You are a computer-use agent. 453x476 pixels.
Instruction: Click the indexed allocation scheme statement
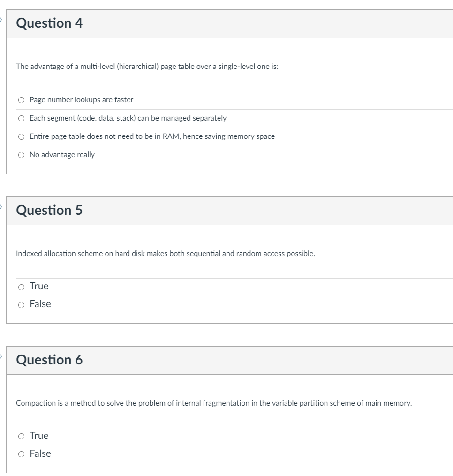(166, 254)
